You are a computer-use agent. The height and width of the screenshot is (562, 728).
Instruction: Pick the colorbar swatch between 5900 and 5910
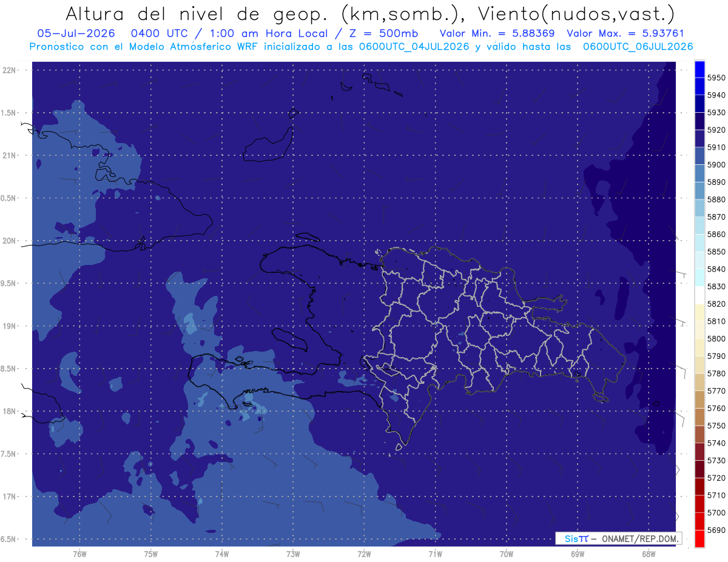pos(699,156)
